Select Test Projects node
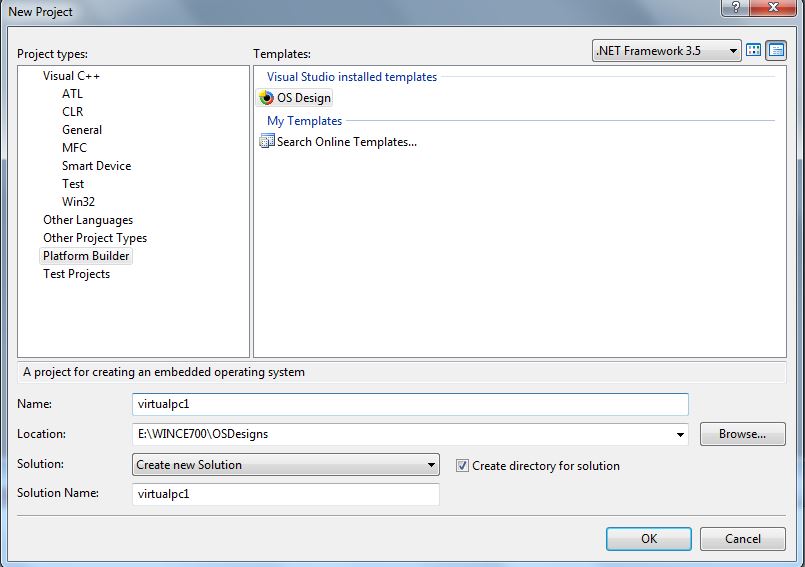 click(x=76, y=274)
